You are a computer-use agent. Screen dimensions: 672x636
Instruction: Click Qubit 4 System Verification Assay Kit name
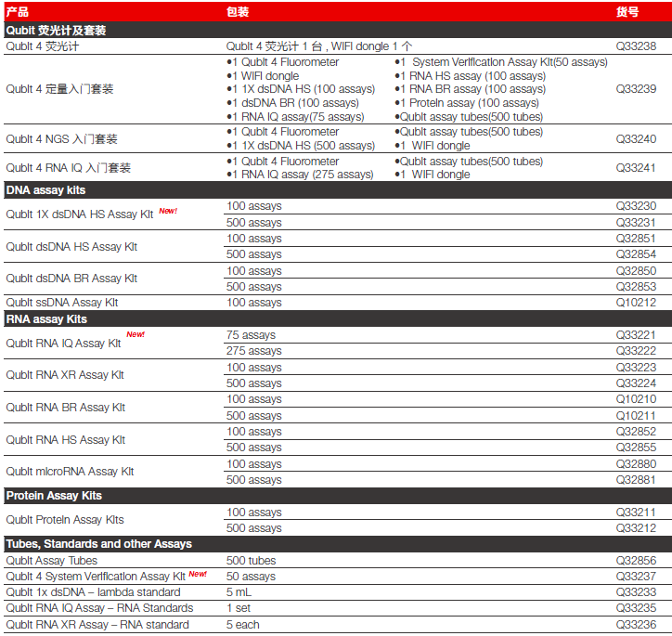coord(96,577)
